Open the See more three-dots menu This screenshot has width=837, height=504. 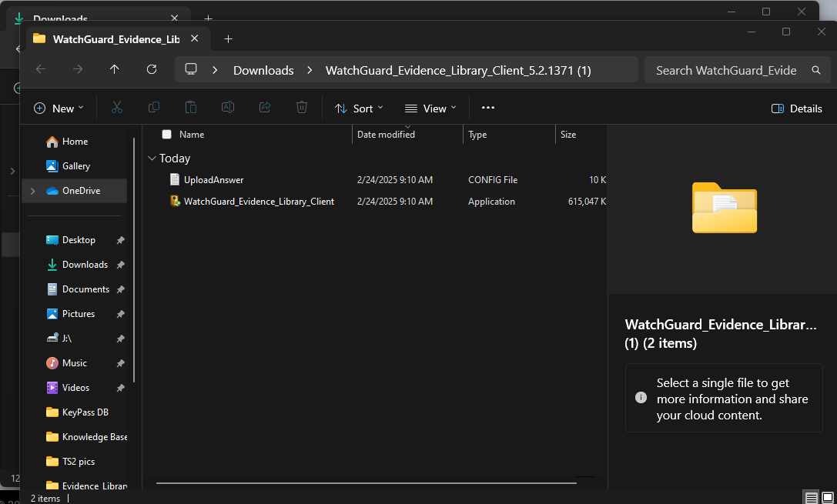tap(488, 108)
